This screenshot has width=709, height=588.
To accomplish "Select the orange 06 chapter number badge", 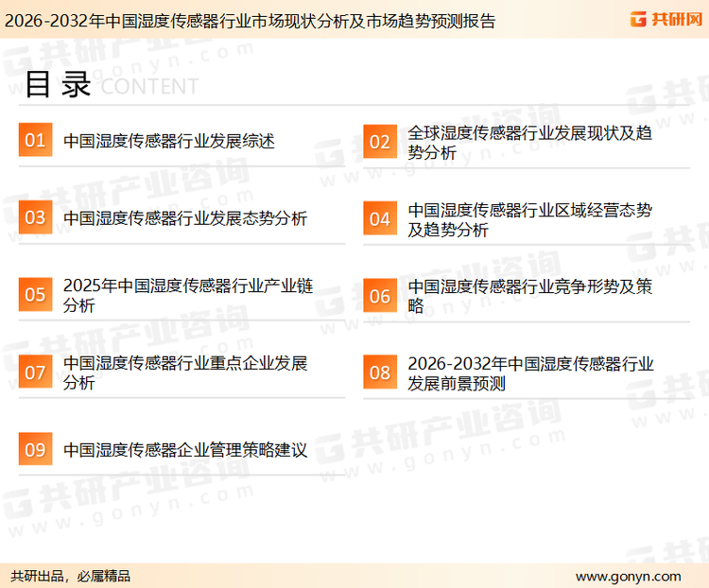I will point(380,295).
